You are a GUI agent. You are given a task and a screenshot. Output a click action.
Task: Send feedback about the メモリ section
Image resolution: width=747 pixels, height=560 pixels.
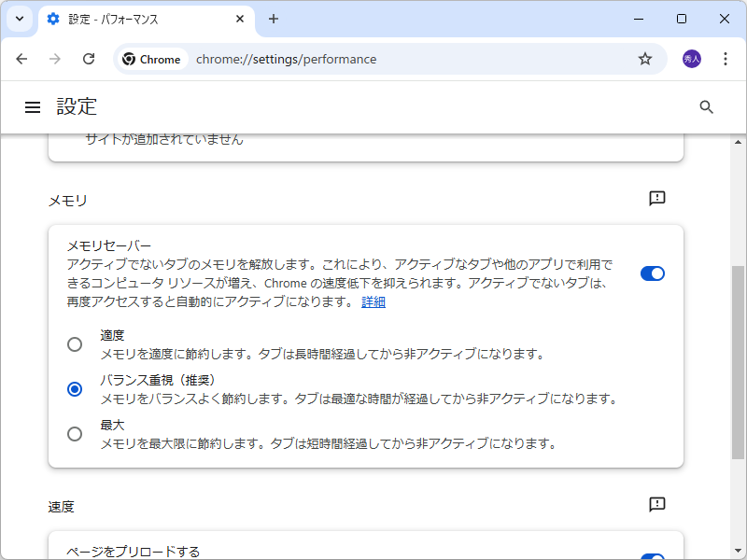click(656, 197)
